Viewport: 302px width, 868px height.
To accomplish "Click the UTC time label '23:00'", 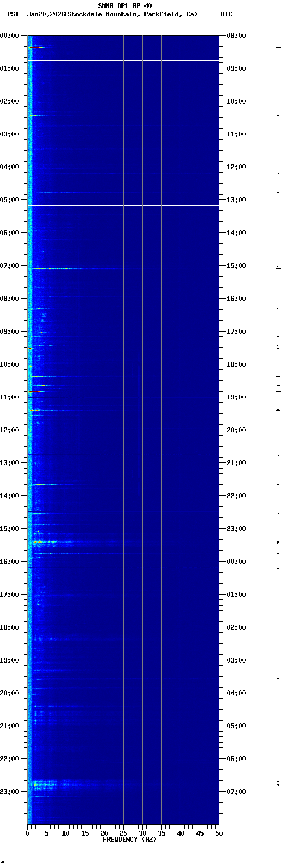I will 236,529.
